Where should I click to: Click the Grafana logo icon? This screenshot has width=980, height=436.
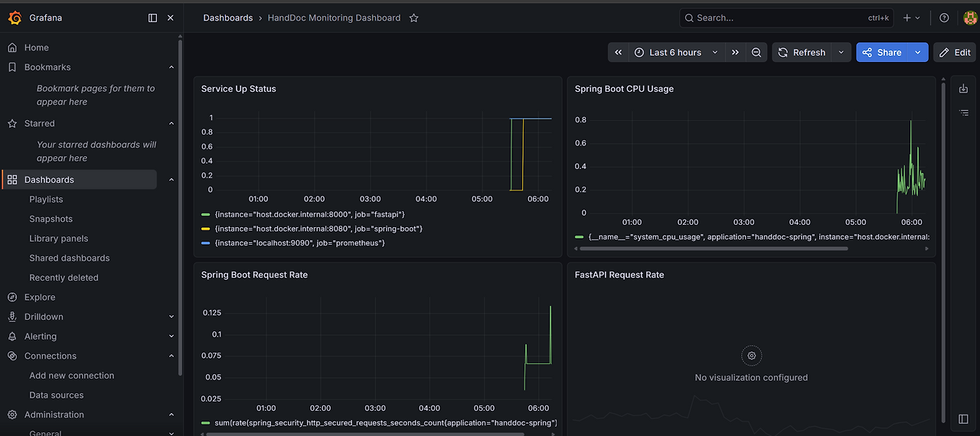(x=15, y=18)
